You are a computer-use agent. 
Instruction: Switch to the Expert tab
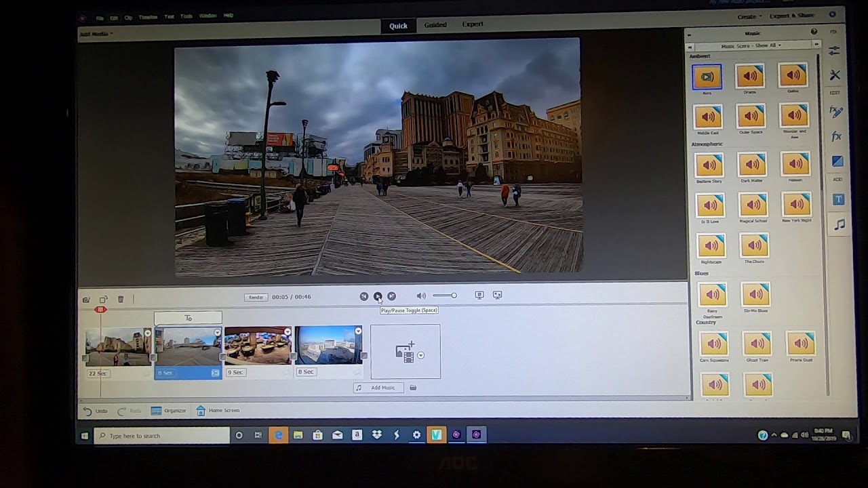point(473,24)
